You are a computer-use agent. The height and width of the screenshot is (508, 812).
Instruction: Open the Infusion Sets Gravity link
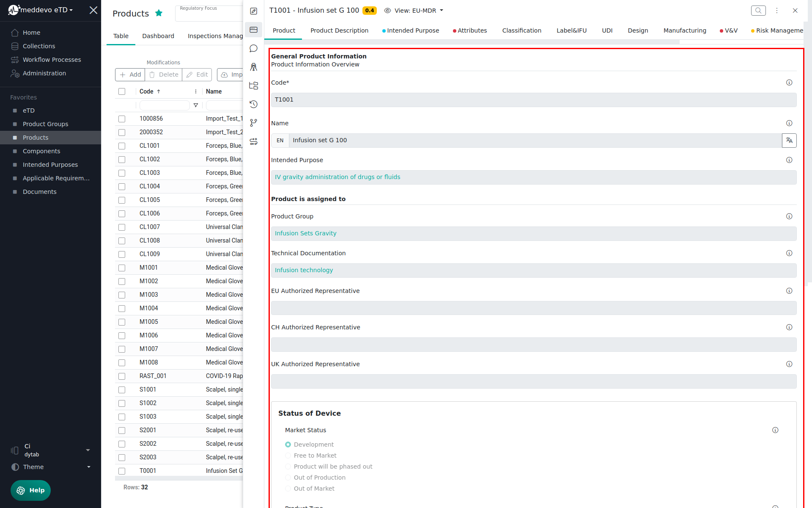pos(305,233)
